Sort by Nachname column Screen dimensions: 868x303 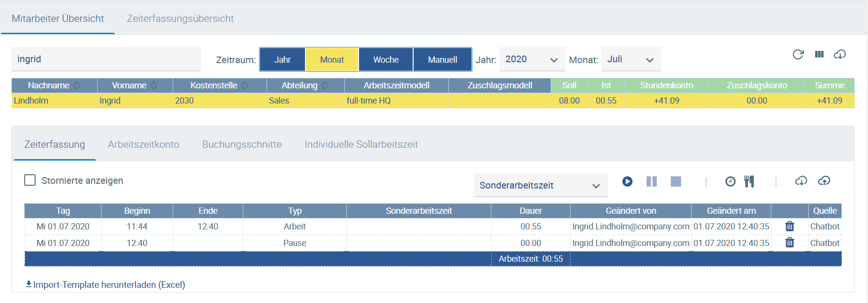(x=55, y=85)
